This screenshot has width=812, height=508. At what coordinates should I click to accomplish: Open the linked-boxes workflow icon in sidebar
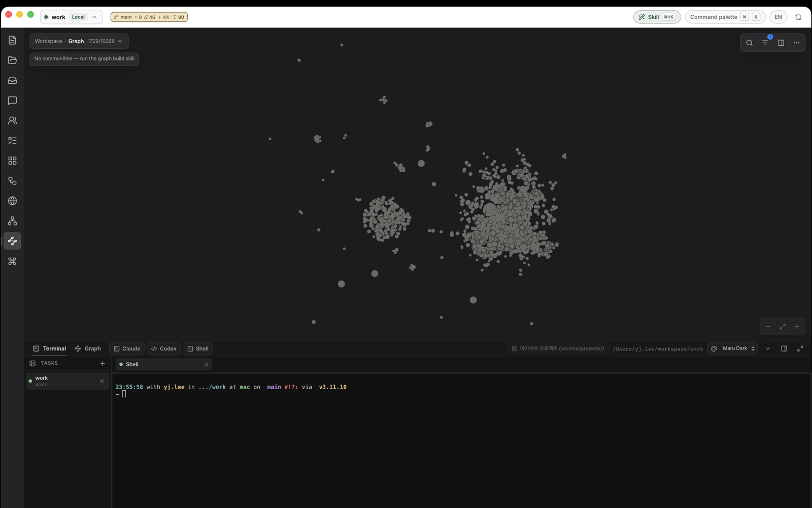pyautogui.click(x=12, y=181)
